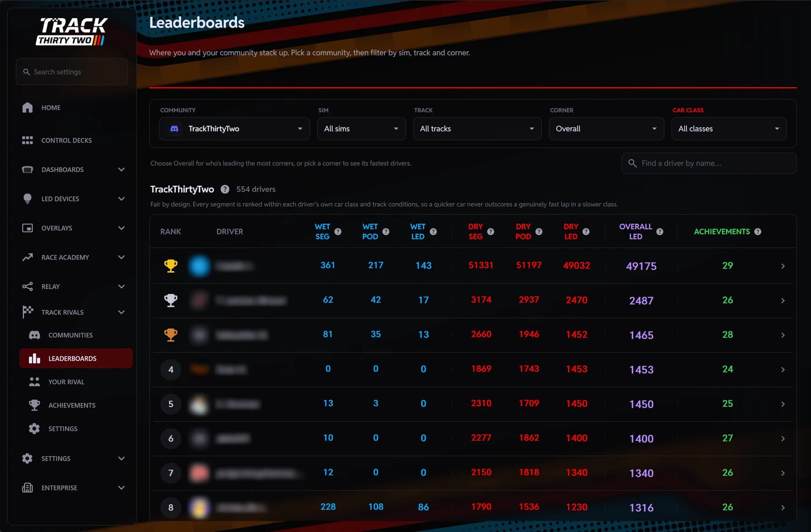The image size is (811, 532).
Task: Open the Sim dropdown showing All sims
Action: pos(362,129)
